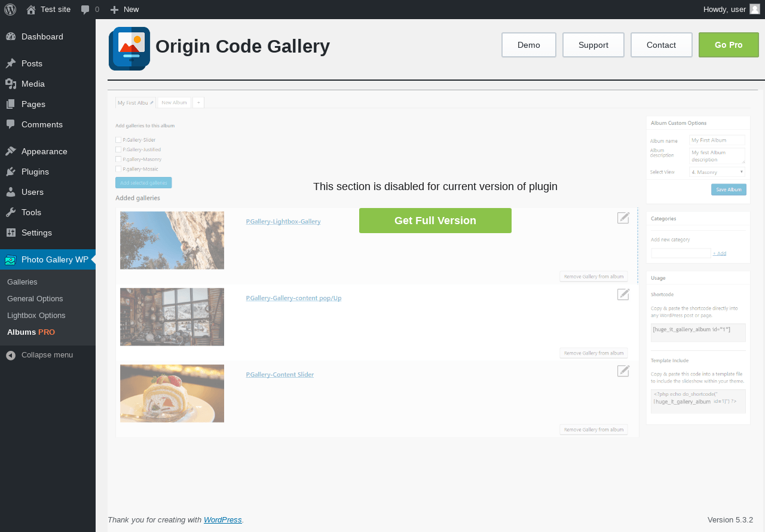765x532 pixels.
Task: Click the Album description text area
Action: pyautogui.click(x=717, y=156)
